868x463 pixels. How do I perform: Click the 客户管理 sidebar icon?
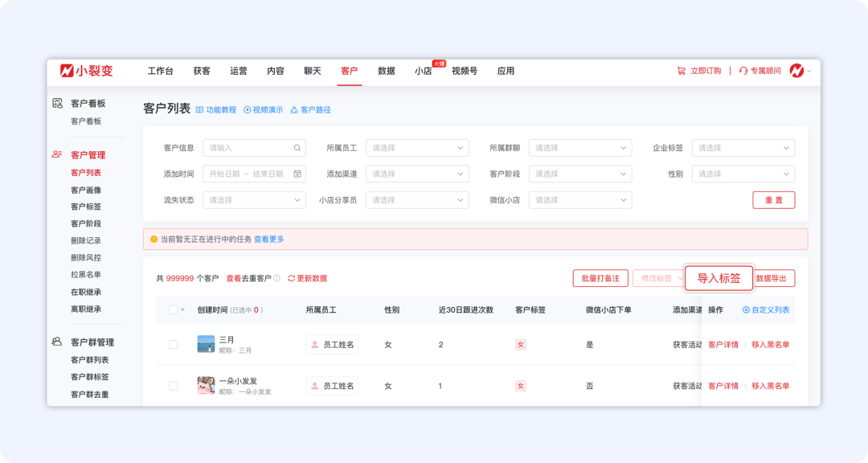point(56,154)
